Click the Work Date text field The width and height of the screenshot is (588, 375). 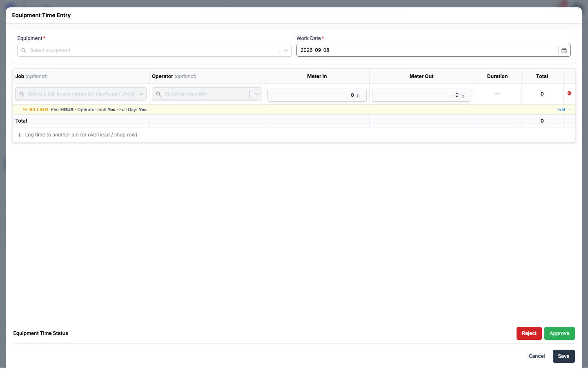(x=427, y=50)
